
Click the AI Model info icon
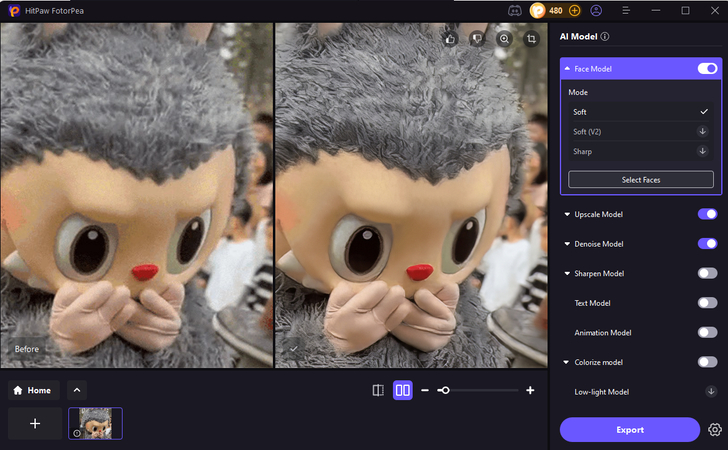[605, 37]
